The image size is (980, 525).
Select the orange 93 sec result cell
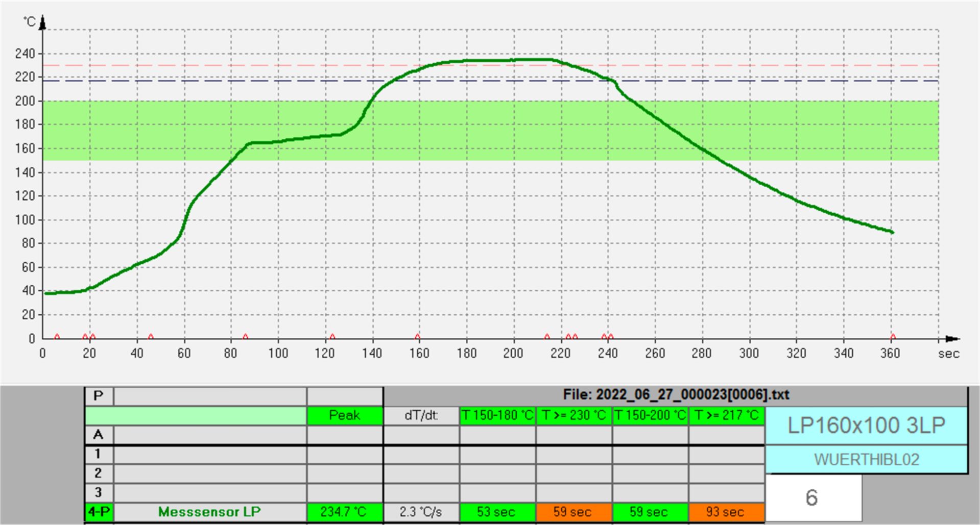(727, 512)
